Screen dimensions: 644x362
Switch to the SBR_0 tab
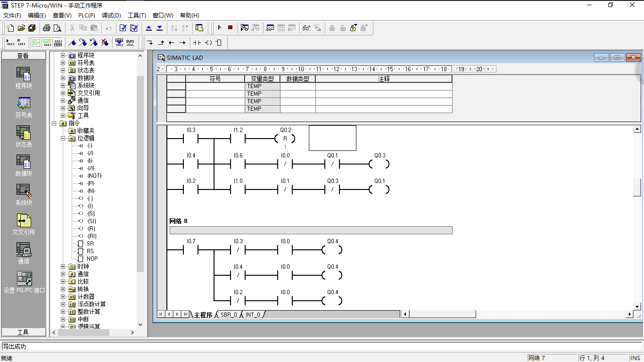[x=229, y=314]
